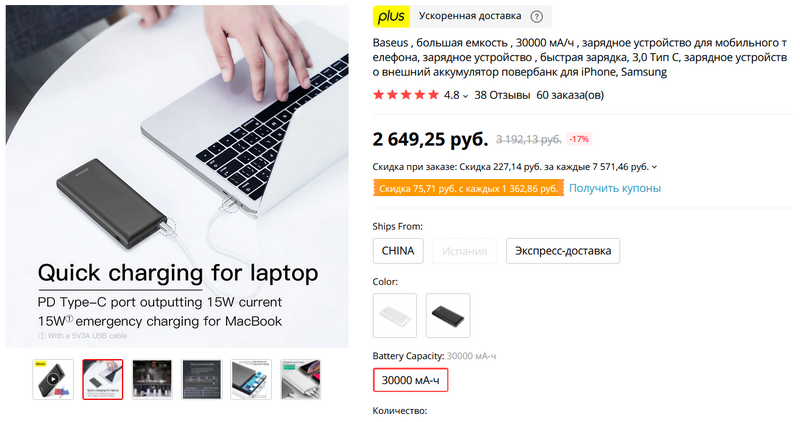Screen dimensions: 800x422
Task: Expand the 4.8 rating dropdown arrow
Action: (465, 96)
